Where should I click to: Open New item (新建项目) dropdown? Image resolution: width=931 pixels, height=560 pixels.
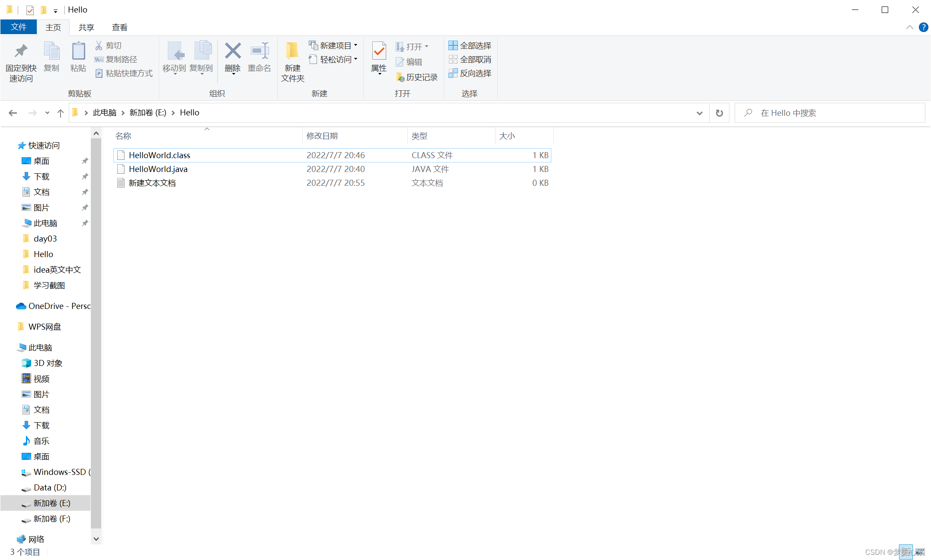(x=333, y=45)
